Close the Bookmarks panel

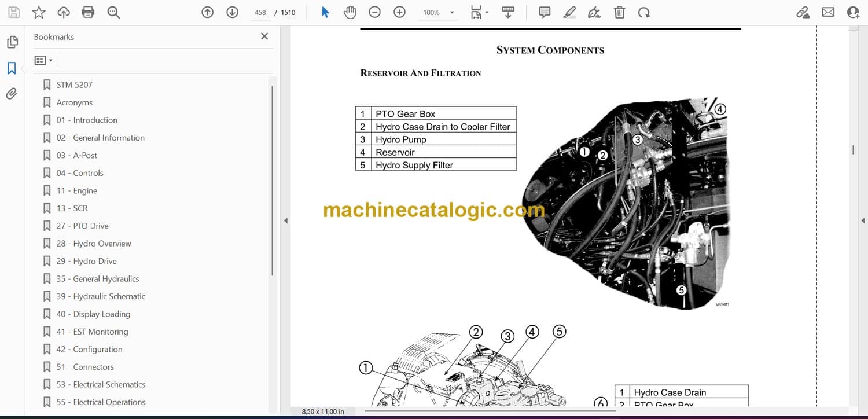point(264,36)
